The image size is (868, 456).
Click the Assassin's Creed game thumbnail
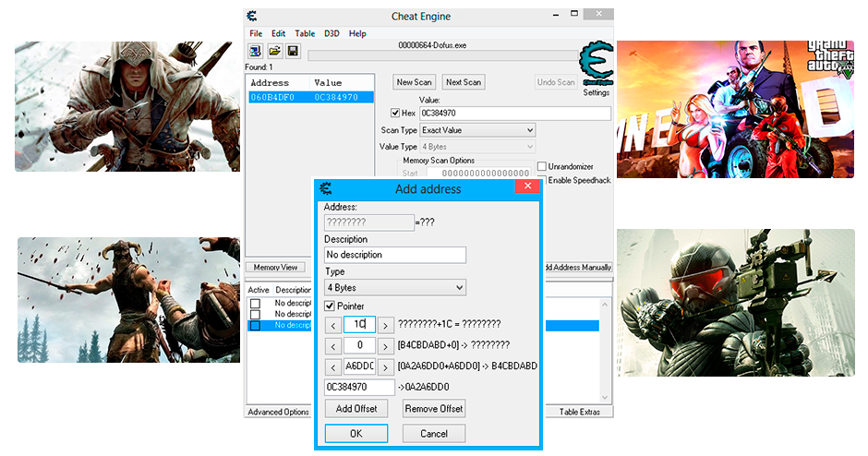point(127,106)
